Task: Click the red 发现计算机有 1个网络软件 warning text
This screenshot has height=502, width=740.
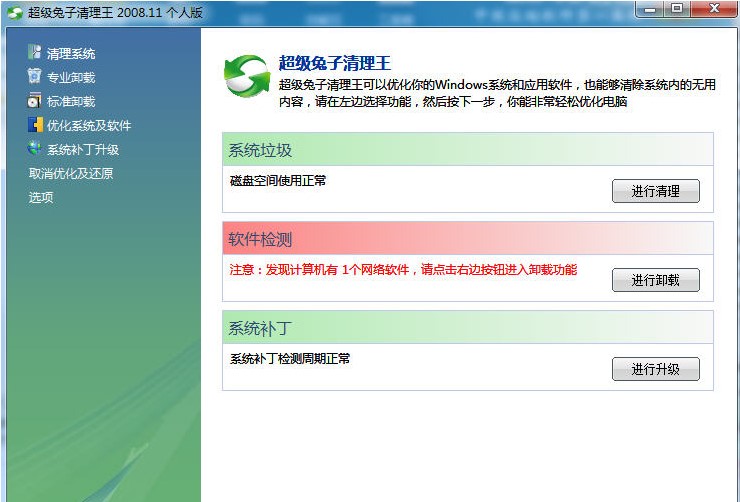Action: [x=403, y=270]
